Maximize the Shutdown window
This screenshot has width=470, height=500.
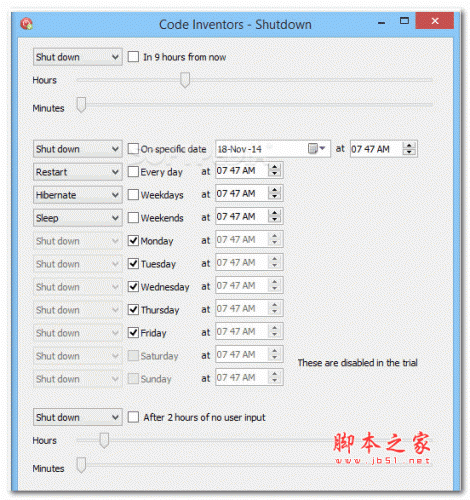coord(404,21)
